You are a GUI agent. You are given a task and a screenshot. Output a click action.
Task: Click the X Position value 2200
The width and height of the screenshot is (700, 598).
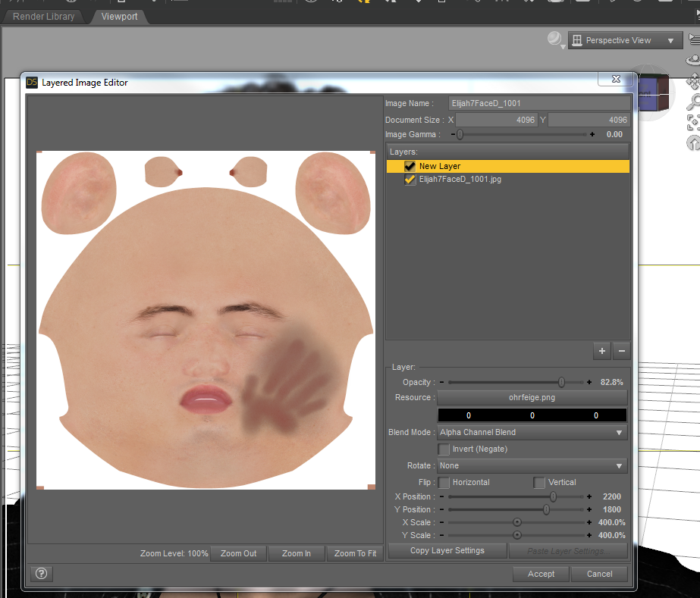click(x=611, y=496)
